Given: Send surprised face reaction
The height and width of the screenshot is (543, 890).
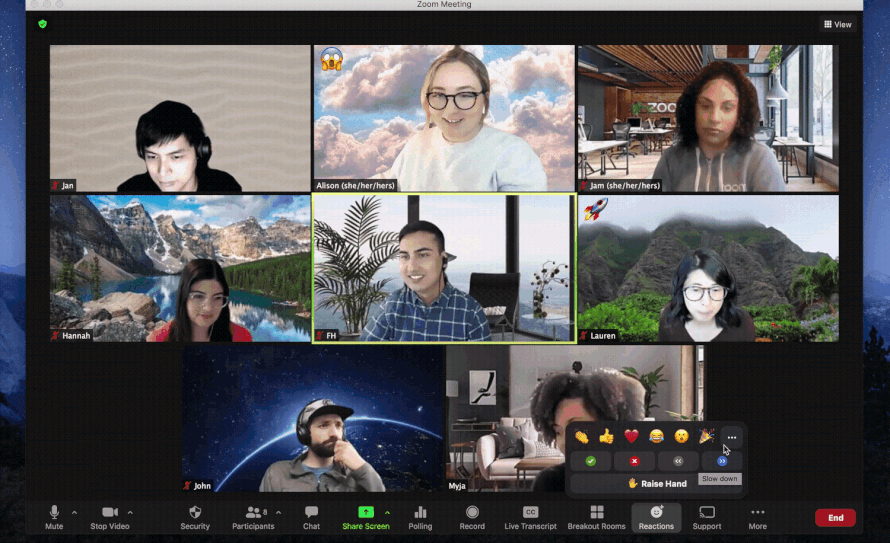Looking at the screenshot, I should 681,436.
